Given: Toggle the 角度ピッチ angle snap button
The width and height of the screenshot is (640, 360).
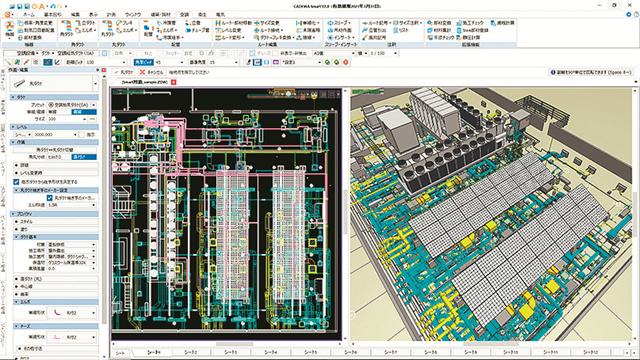Looking at the screenshot, I should [143, 62].
